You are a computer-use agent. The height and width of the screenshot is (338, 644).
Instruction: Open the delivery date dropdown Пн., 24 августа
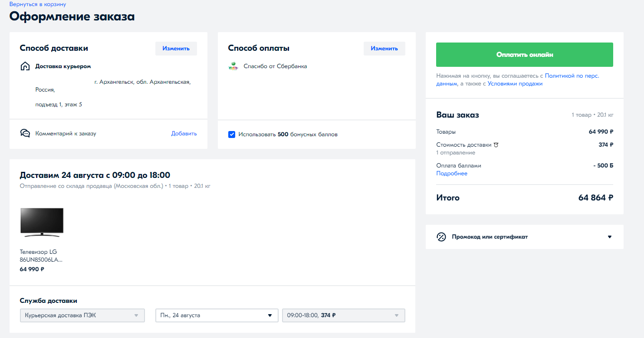[217, 315]
